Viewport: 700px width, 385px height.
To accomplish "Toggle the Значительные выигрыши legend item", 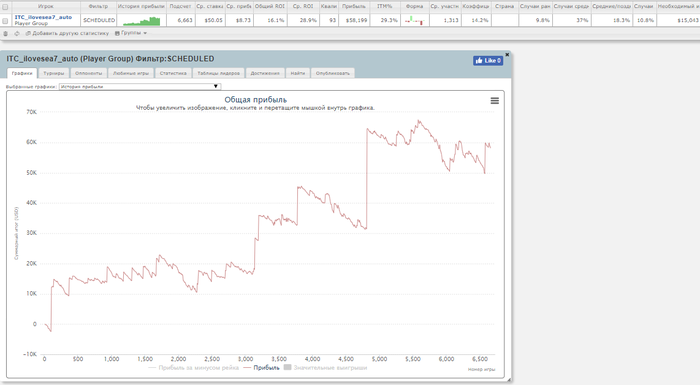I will (325, 368).
